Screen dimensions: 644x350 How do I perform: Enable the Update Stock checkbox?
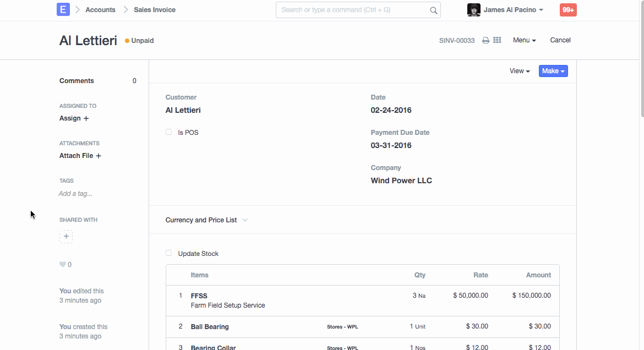click(x=169, y=253)
